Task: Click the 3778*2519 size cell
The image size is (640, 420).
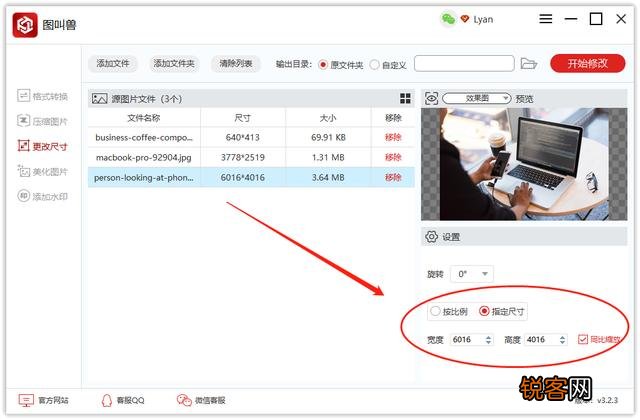Action: point(242,158)
